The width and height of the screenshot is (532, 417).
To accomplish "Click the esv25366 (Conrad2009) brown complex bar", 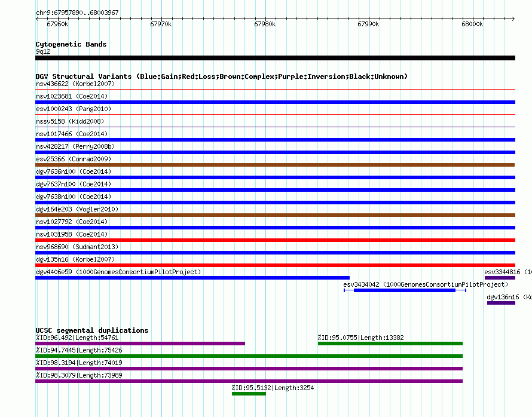I will click(x=275, y=165).
